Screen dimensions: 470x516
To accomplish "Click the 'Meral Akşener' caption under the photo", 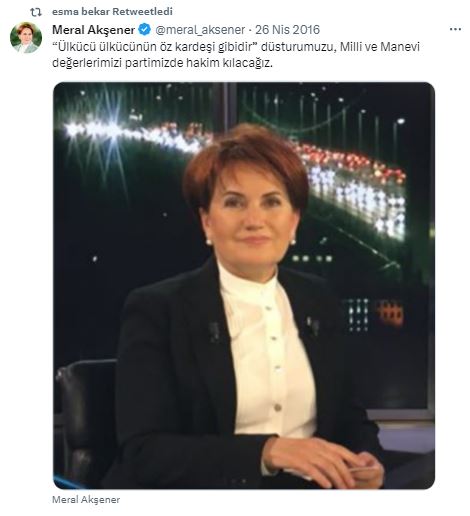I will tap(86, 500).
